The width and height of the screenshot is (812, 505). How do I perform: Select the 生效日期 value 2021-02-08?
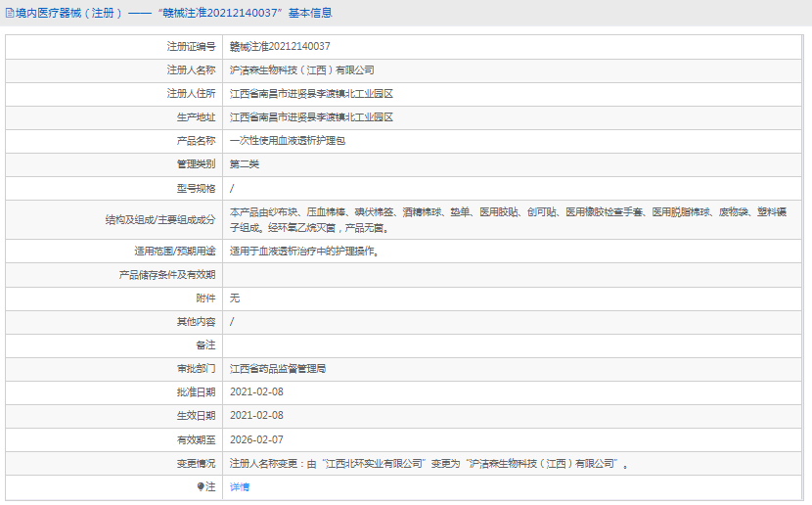pos(257,415)
